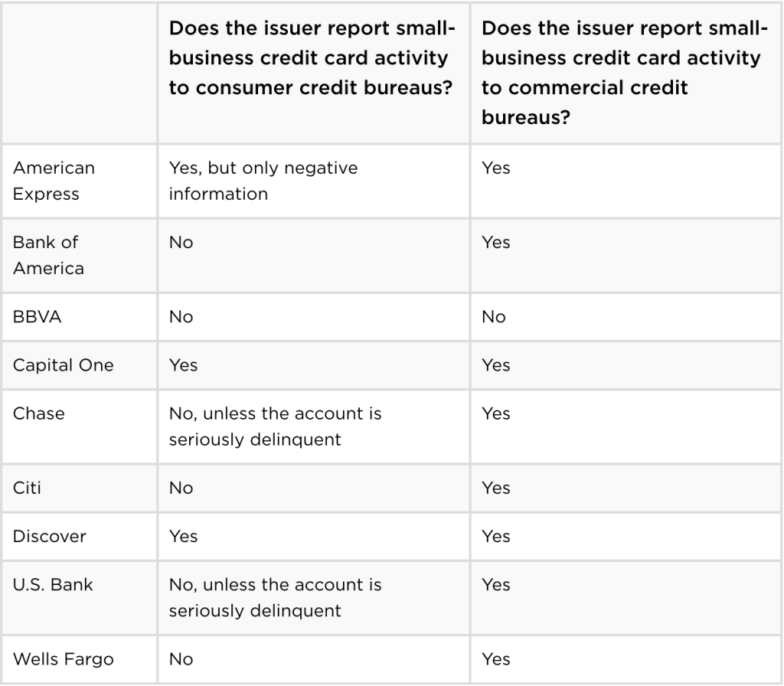Click Bank of America's consumer 'No' cell
This screenshot has height=686, width=784.
(x=313, y=256)
